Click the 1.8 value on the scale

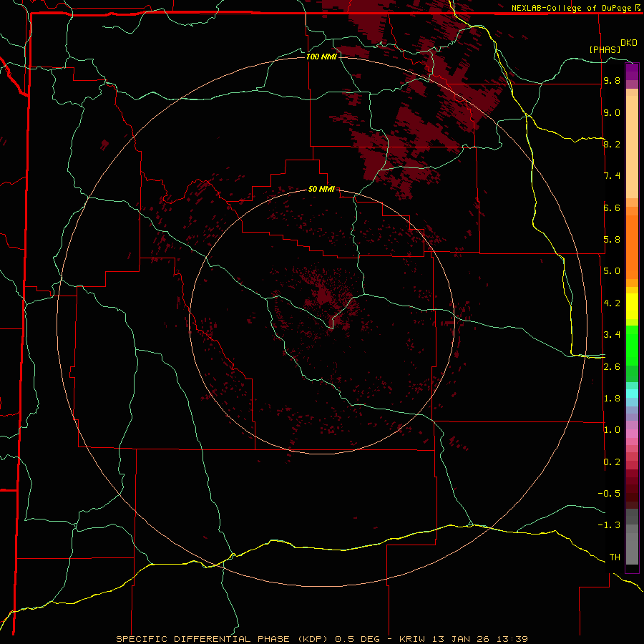tap(612, 399)
